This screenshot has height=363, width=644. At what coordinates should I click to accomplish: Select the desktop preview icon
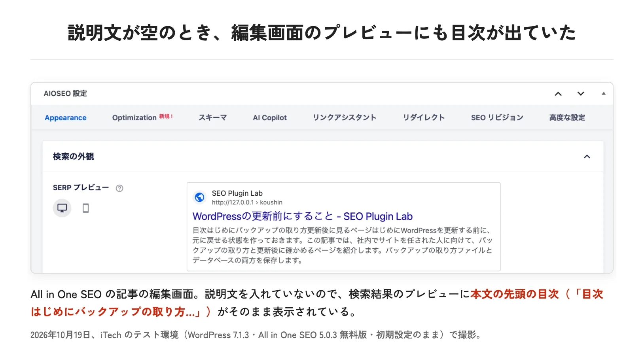click(x=62, y=208)
